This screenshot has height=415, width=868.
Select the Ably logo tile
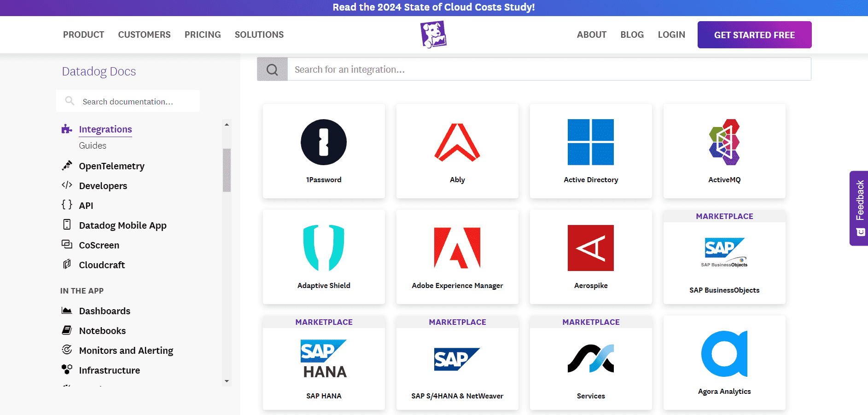click(x=457, y=142)
